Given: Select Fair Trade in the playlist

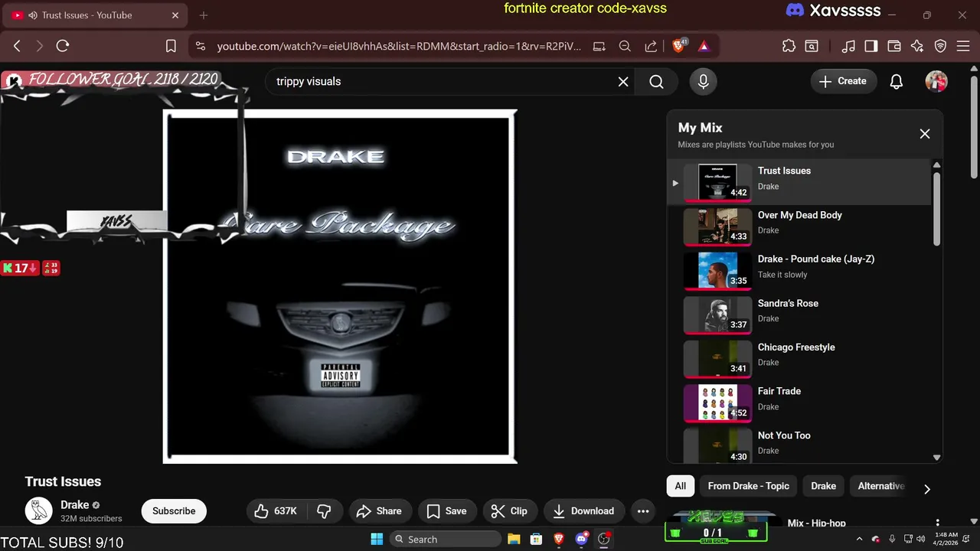Looking at the screenshot, I should click(800, 402).
